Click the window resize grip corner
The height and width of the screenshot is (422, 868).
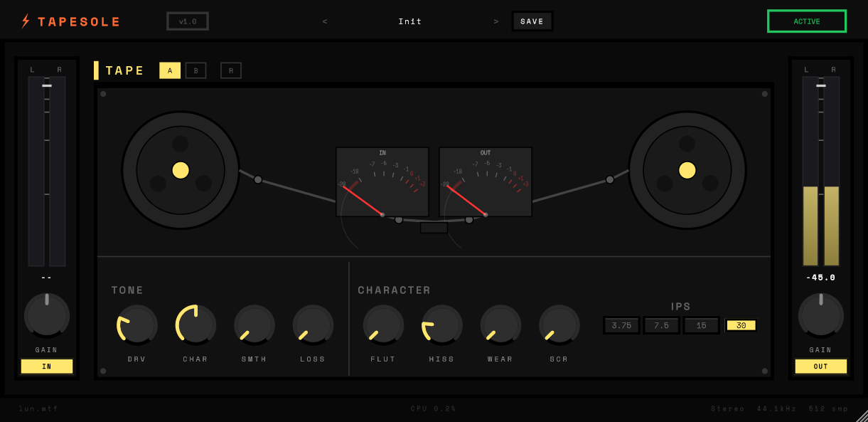click(862, 416)
